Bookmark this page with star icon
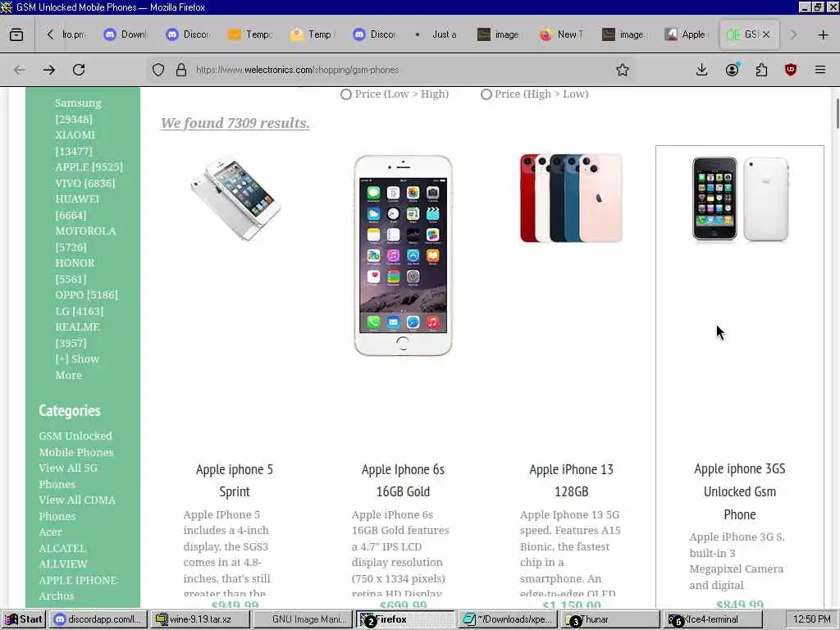The width and height of the screenshot is (840, 630). coord(622,70)
